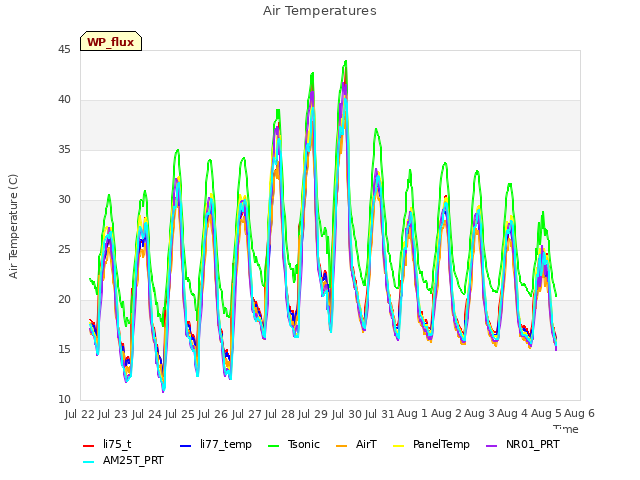Click the 40 y-axis tick label
The image size is (640, 480).
pyautogui.click(x=64, y=99)
